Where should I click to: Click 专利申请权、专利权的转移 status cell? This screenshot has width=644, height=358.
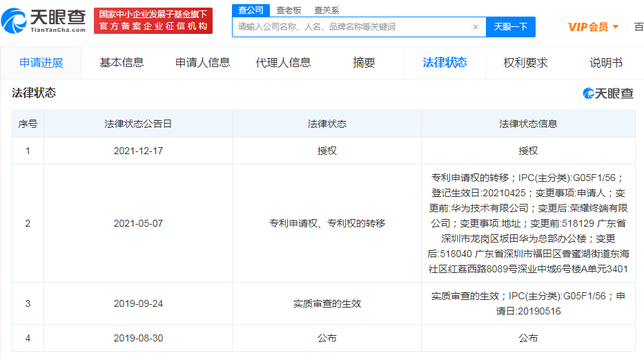coord(327,223)
